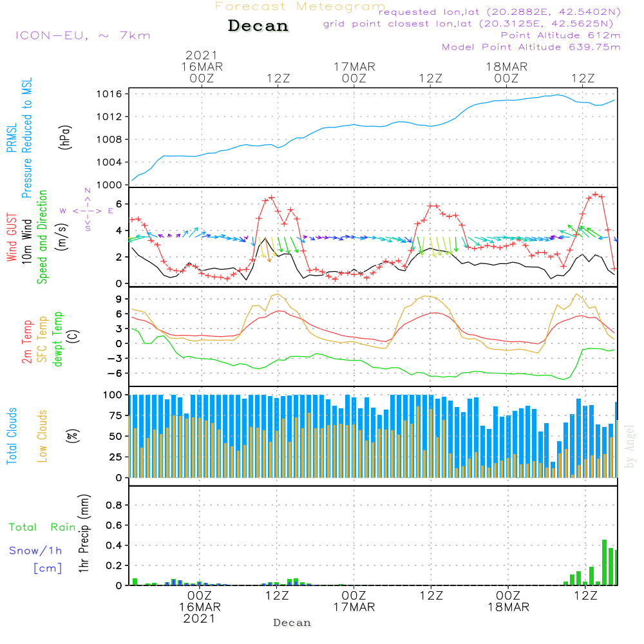The image size is (644, 644).
Task: Select the bold "Decan" heading at top
Action: coord(258,26)
